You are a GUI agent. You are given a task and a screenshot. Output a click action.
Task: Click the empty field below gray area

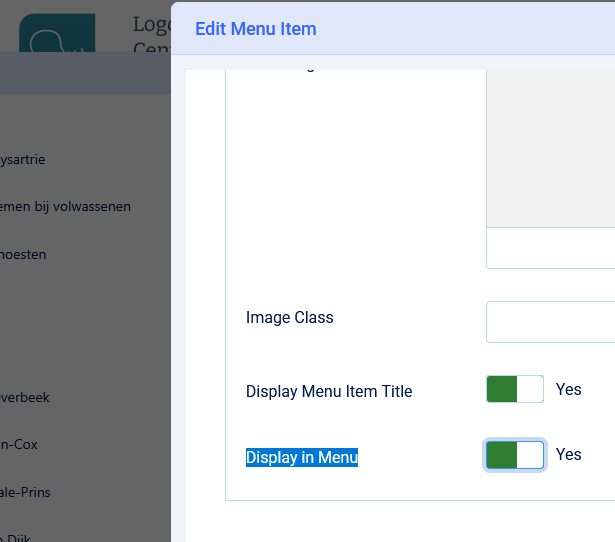(x=550, y=249)
